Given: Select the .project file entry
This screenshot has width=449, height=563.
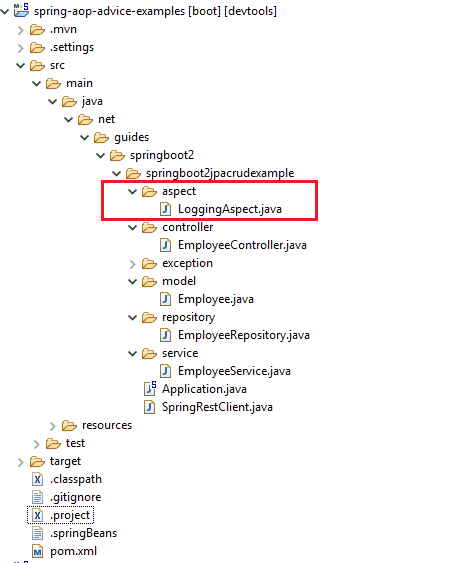Looking at the screenshot, I should tap(70, 515).
